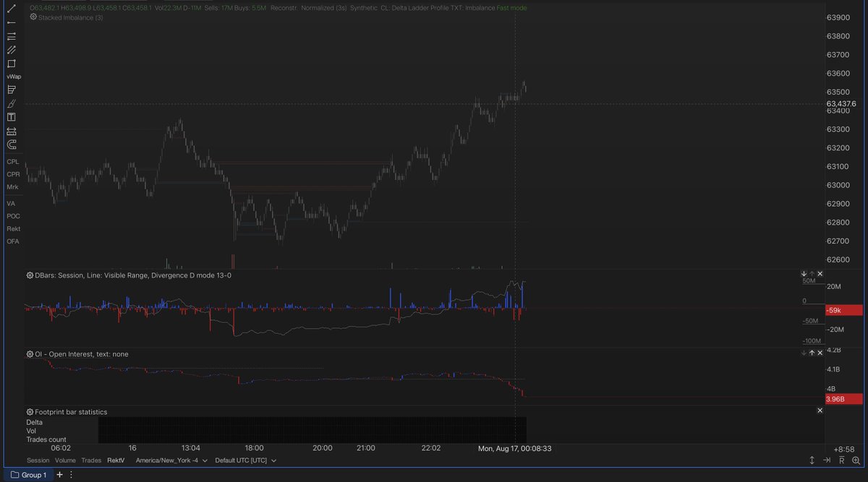Click the red -59k delta value tag
Viewport: 868px width, 482px height.
844,310
